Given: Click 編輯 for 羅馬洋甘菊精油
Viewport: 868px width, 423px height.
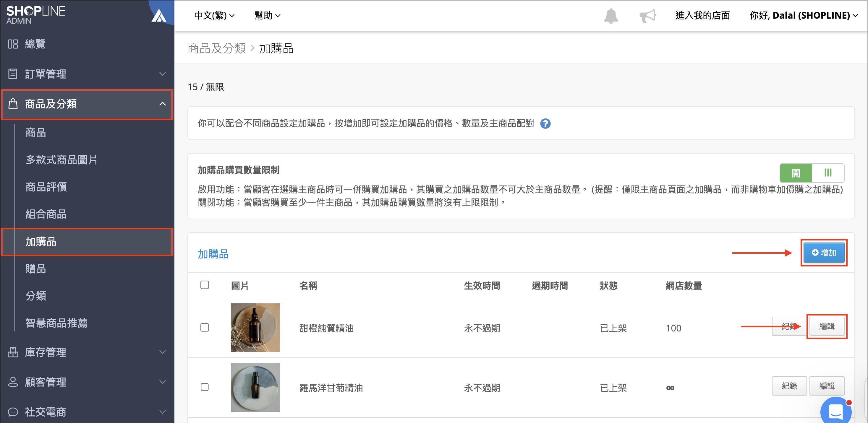Looking at the screenshot, I should [827, 386].
